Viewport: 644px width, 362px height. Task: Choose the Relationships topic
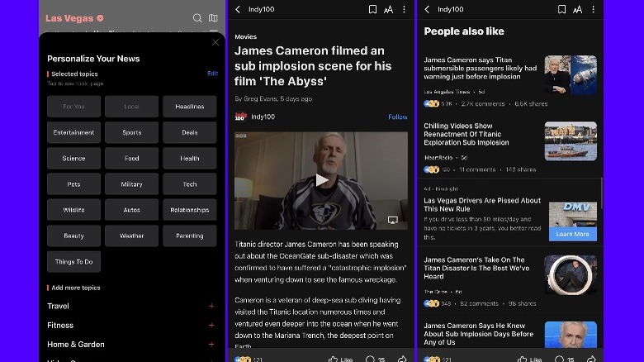point(189,210)
